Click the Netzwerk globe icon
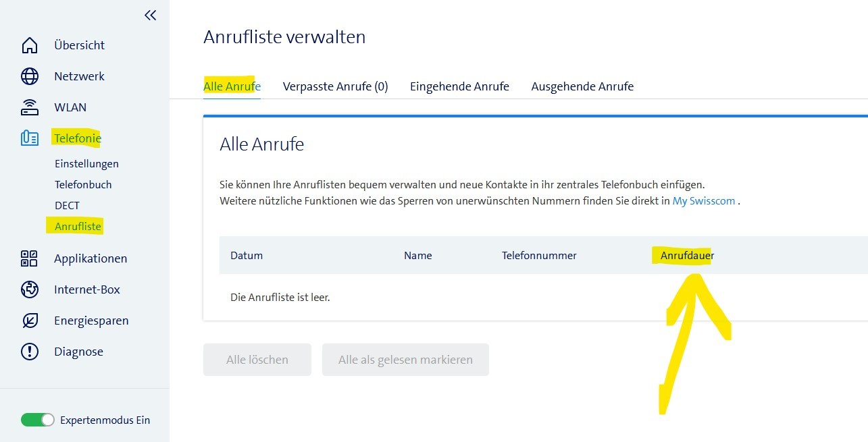Screen dimensions: 868x442 tap(30, 76)
